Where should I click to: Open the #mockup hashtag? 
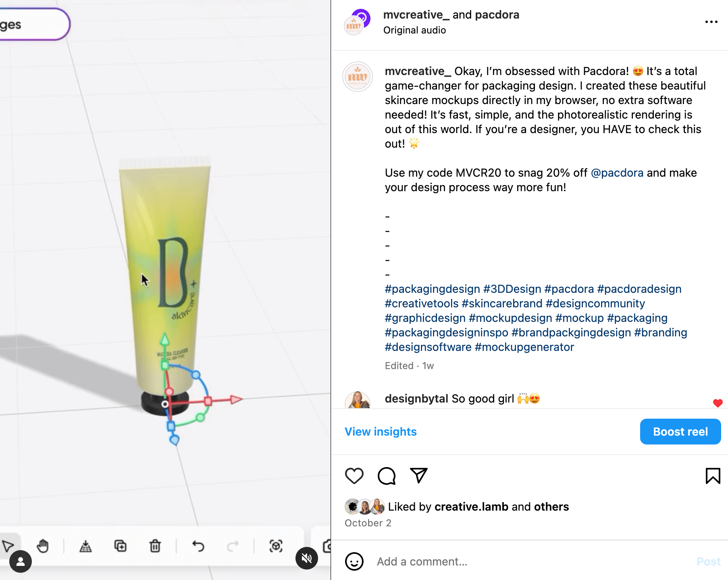click(x=579, y=318)
